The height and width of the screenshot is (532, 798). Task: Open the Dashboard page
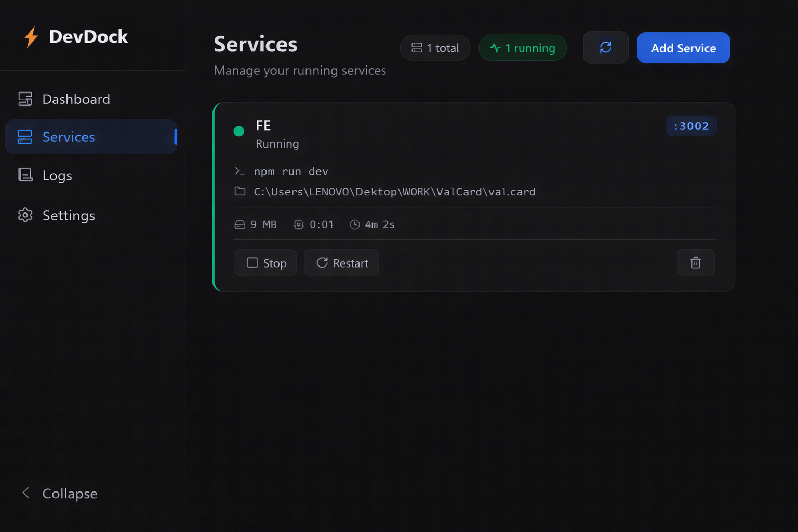76,99
